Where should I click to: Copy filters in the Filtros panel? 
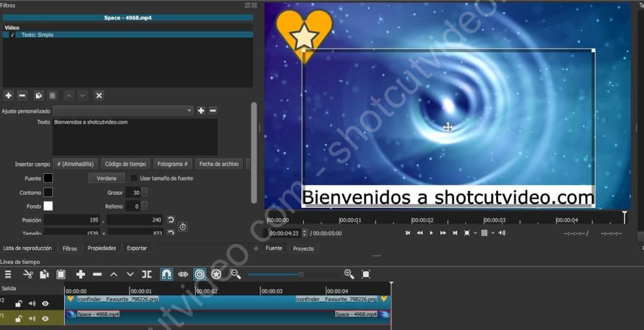(x=38, y=96)
